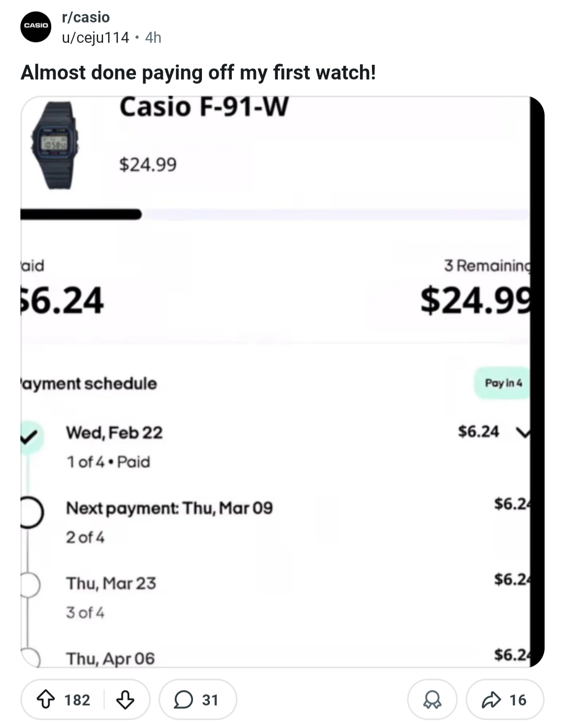The image size is (565, 728).
Task: Share the post via share arrow
Action: pyautogui.click(x=504, y=699)
